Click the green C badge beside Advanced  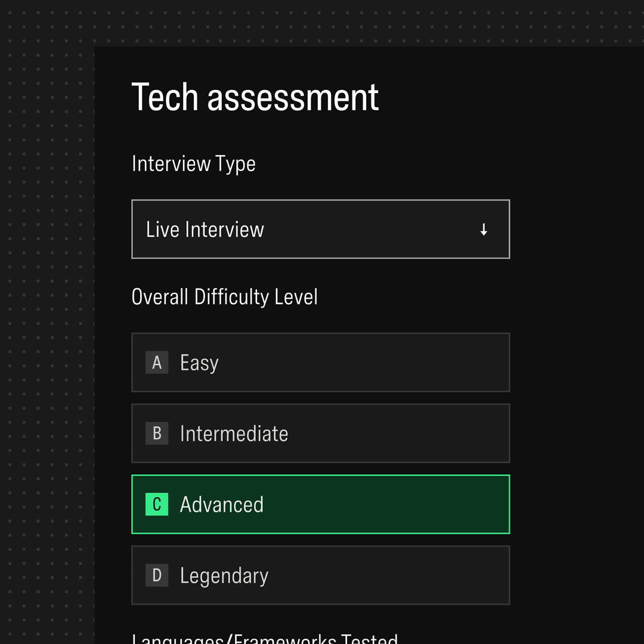pyautogui.click(x=157, y=504)
